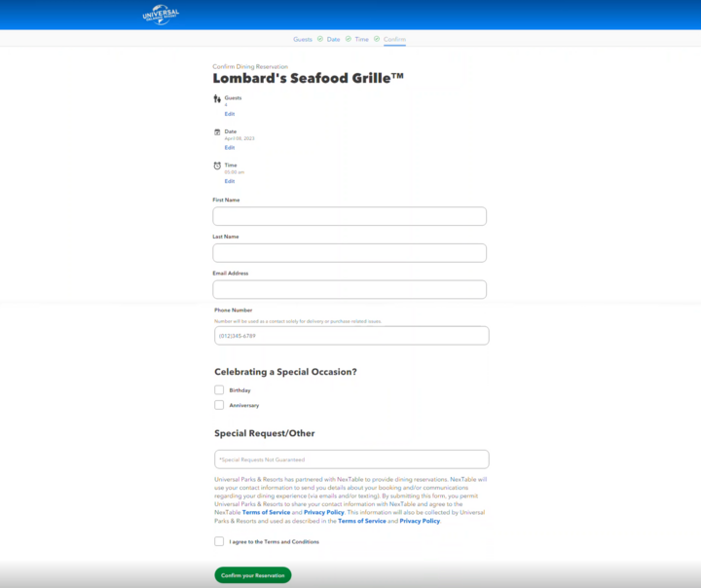Viewport: 701px width, 588px height.
Task: Edit the reservation time
Action: [x=230, y=181]
